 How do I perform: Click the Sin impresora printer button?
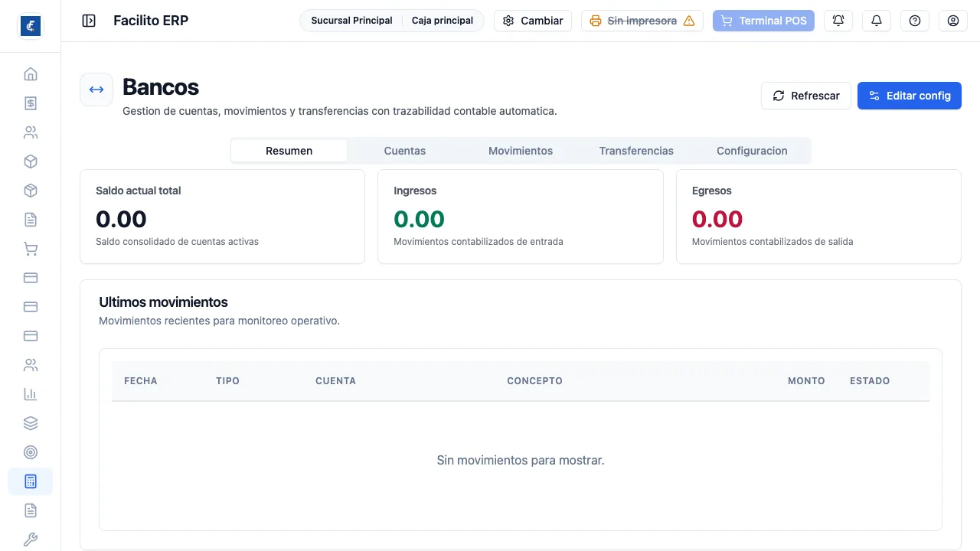coord(642,21)
